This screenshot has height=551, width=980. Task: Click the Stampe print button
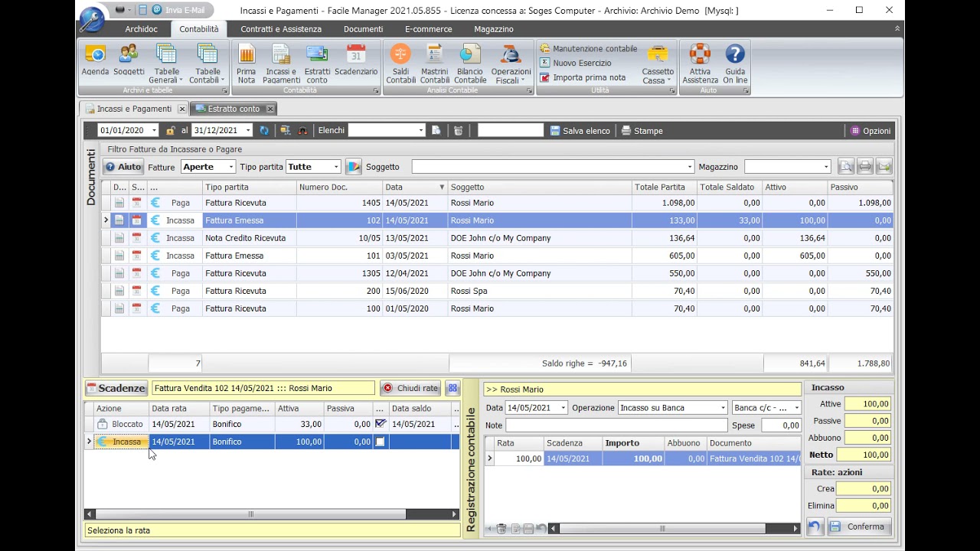642,131
